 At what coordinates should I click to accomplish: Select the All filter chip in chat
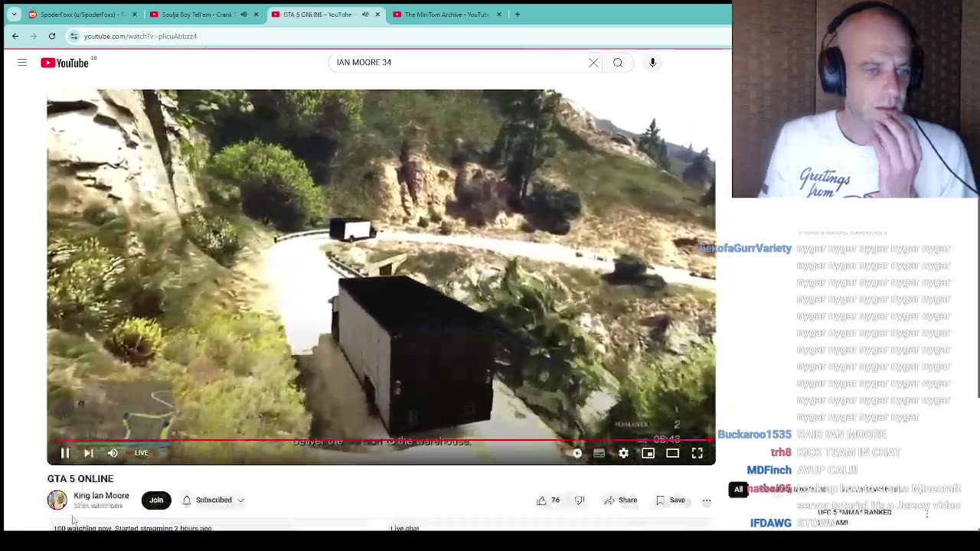pos(738,489)
